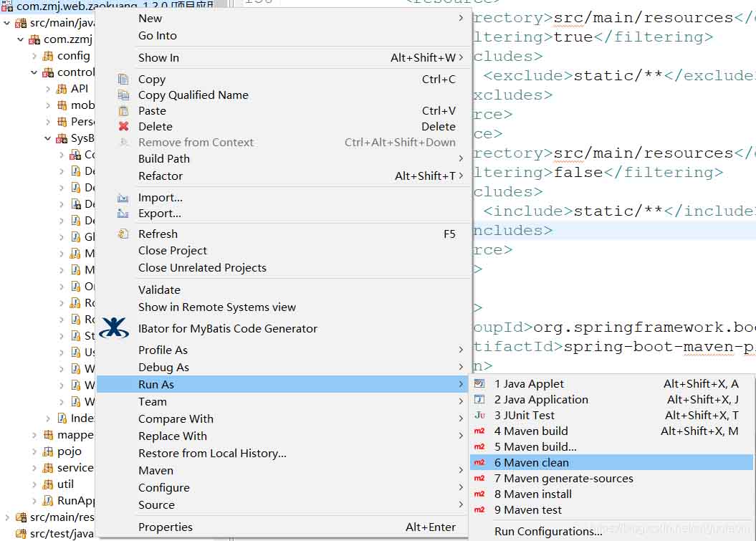This screenshot has height=541, width=756.
Task: Collapse the src/main/java source folder
Action: (x=7, y=23)
